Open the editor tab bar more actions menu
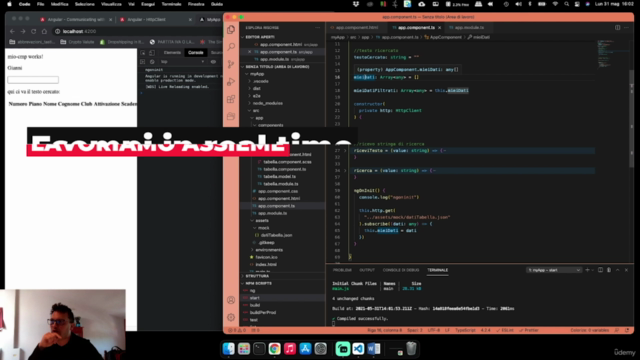The height and width of the screenshot is (360, 640). (627, 28)
